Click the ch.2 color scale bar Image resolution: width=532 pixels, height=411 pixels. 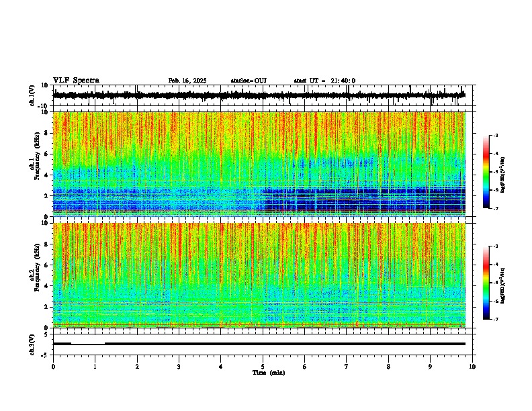tap(486, 283)
